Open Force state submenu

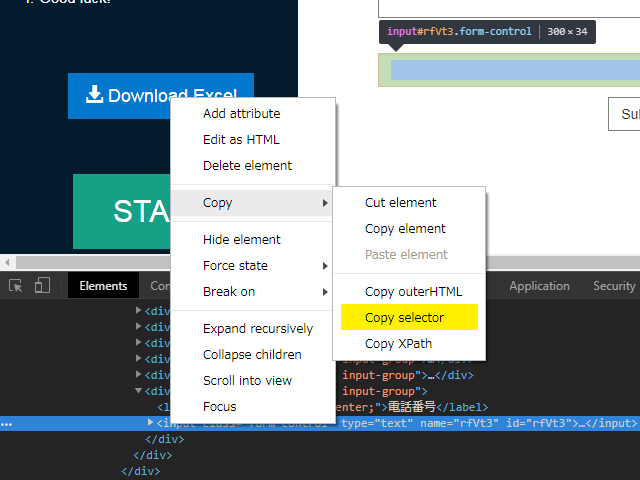(253, 266)
